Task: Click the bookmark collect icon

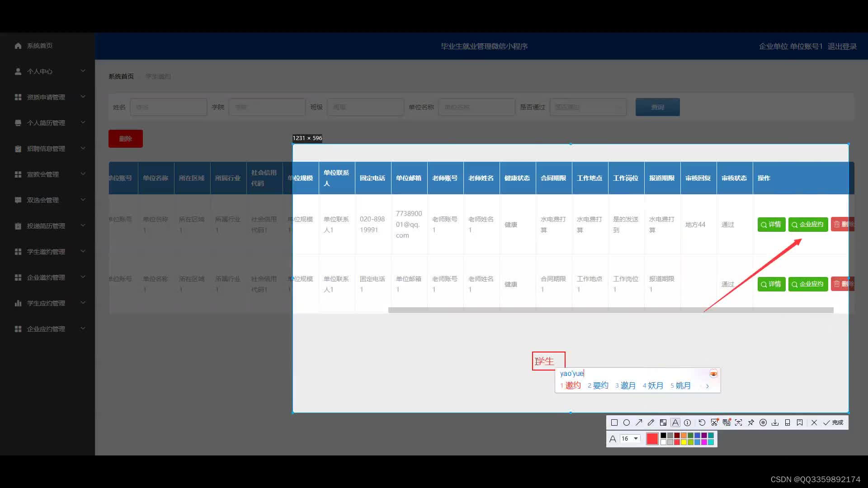Action: coord(799,422)
